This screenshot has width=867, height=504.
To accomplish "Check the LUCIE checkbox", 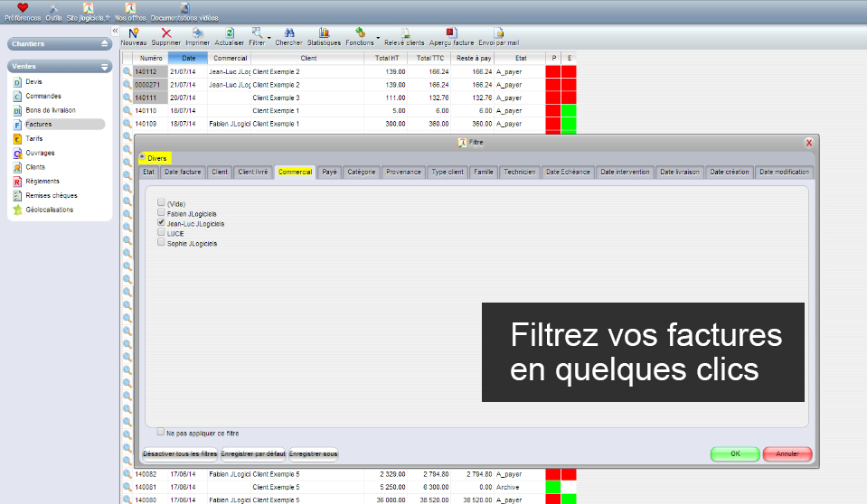I will (x=161, y=232).
